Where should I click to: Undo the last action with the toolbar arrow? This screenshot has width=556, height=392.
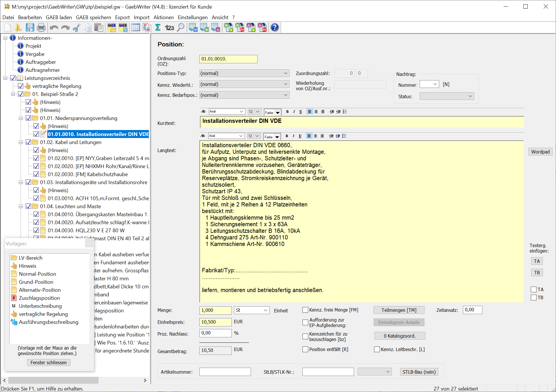pyautogui.click(x=54, y=27)
